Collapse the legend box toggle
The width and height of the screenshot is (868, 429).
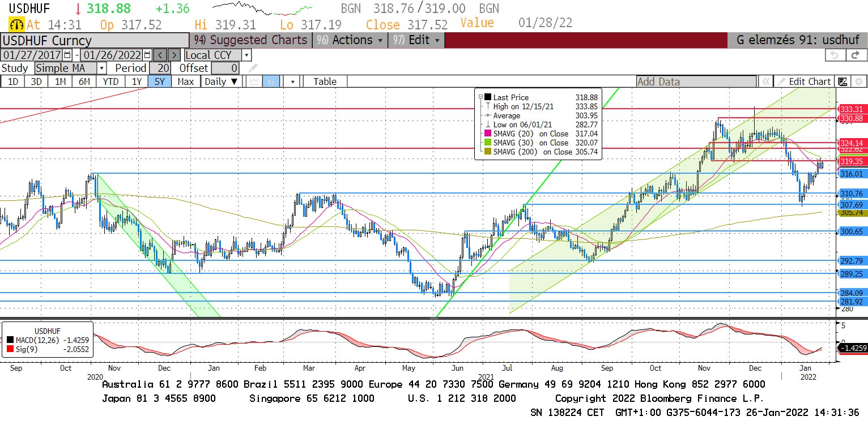click(x=481, y=97)
